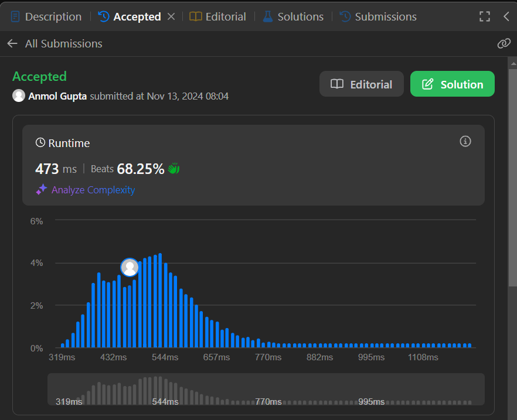Click the green Solution button
This screenshot has width=517, height=420.
(x=452, y=84)
